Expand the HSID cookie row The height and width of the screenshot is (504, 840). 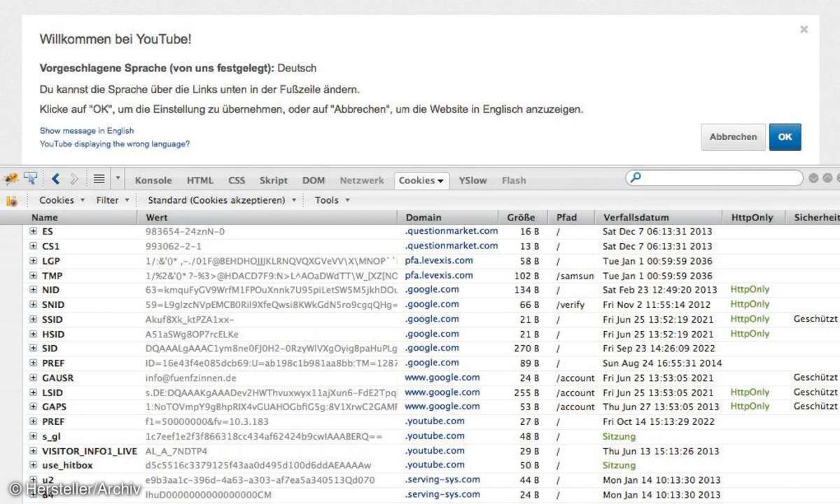pos(33,334)
